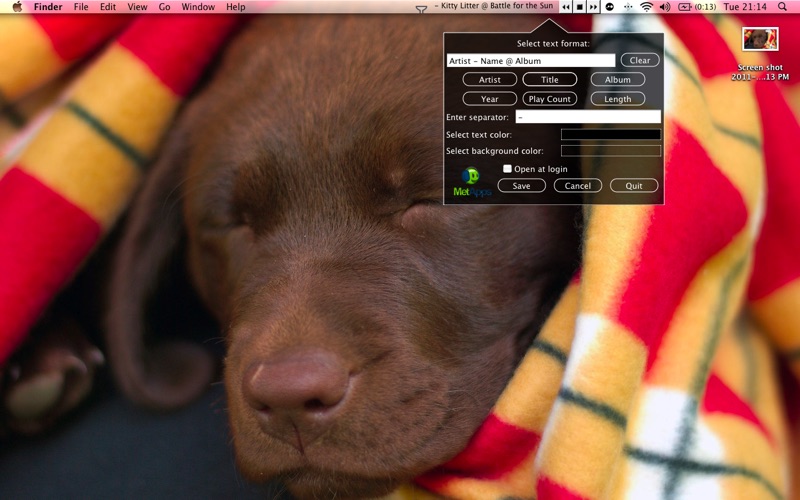
Task: Skip to next track in menu bar
Action: pos(593,7)
